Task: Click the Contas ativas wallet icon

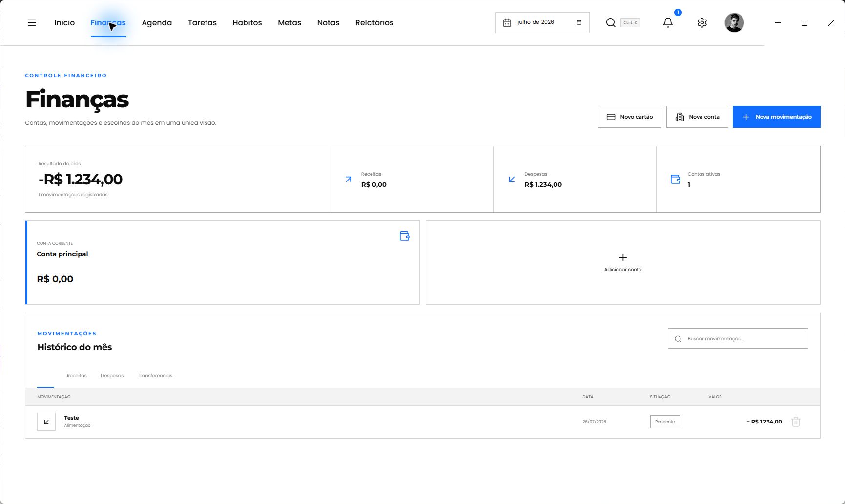Action: pyautogui.click(x=675, y=179)
